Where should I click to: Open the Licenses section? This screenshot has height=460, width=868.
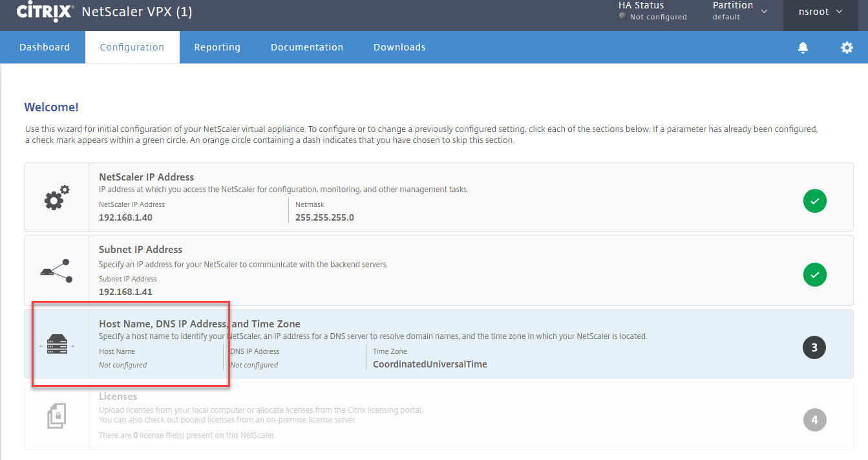point(439,416)
